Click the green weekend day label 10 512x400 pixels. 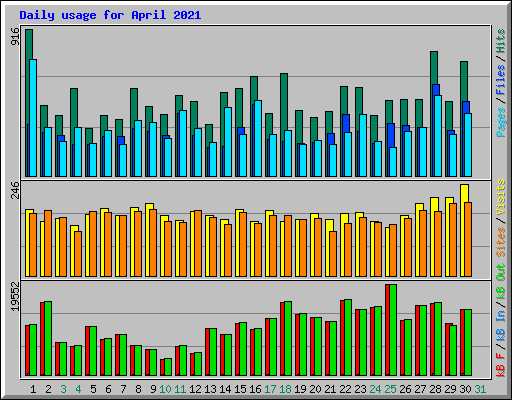click(x=165, y=389)
